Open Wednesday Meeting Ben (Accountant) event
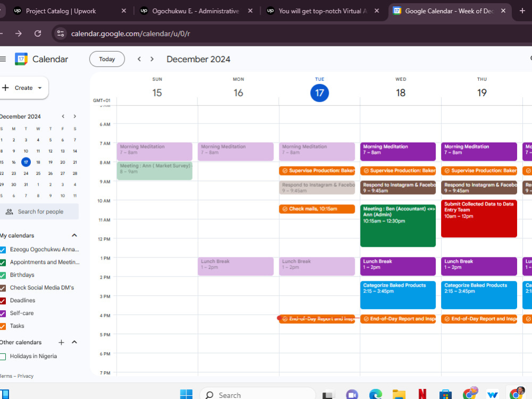 pos(398,226)
